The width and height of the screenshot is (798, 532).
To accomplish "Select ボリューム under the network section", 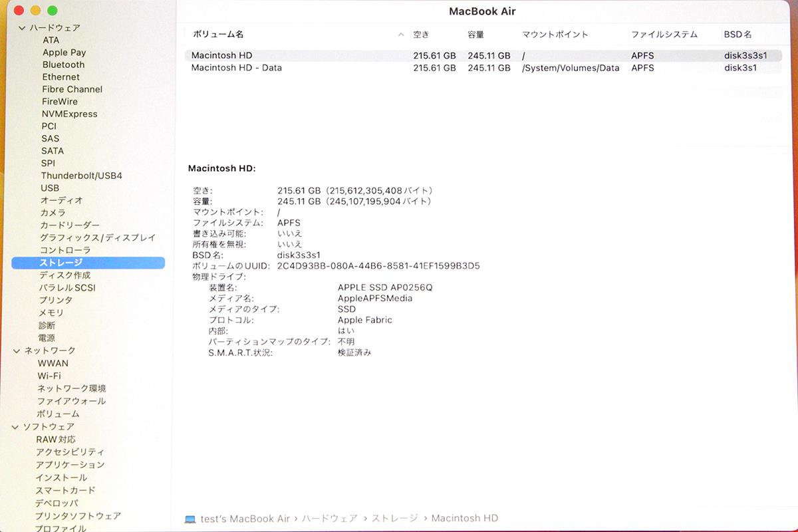I will (59, 414).
